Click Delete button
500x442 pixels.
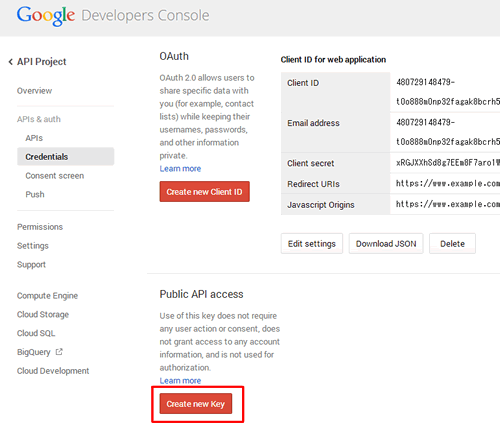tap(452, 244)
